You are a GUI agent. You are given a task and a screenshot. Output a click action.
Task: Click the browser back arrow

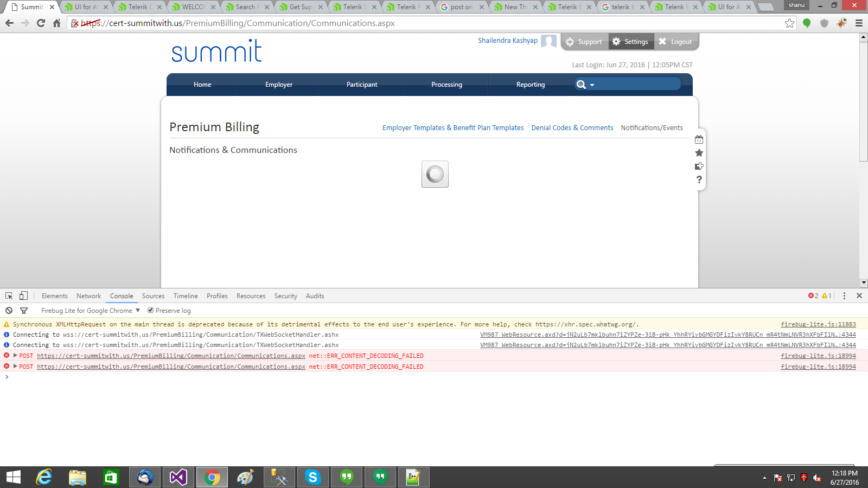point(9,23)
